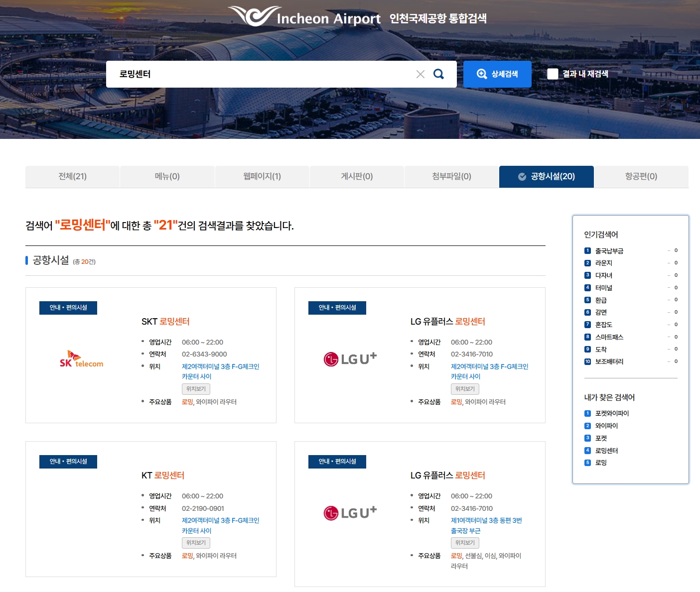This screenshot has height=592, width=700.
Task: Open the KT card location link
Action: tap(220, 525)
